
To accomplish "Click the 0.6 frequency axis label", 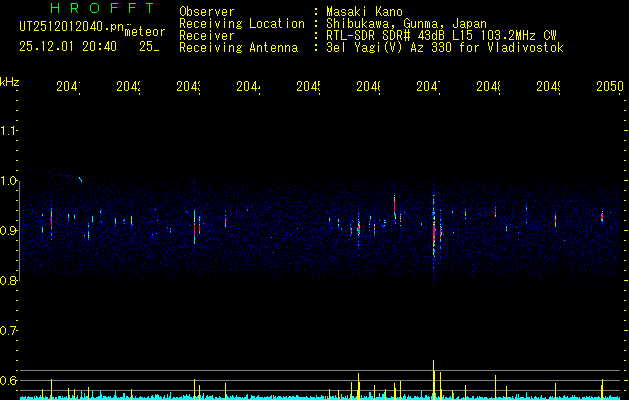I will 8,380.
